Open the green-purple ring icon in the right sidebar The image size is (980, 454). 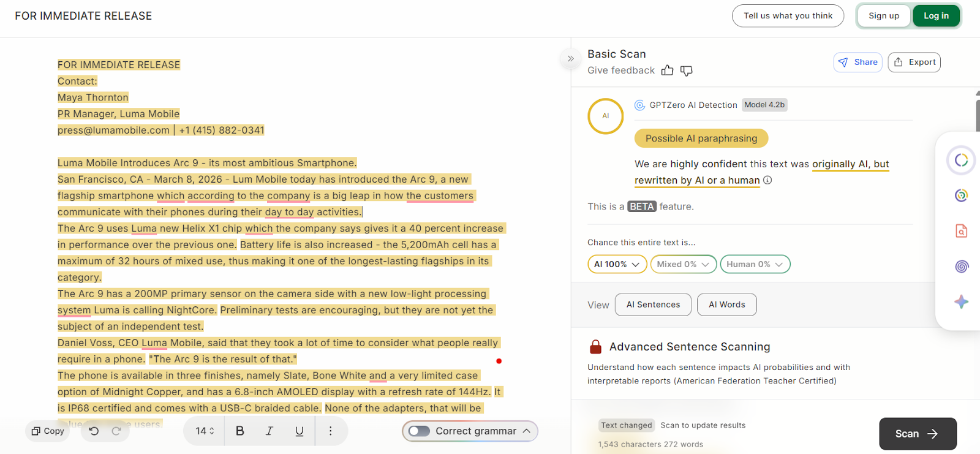(x=961, y=195)
